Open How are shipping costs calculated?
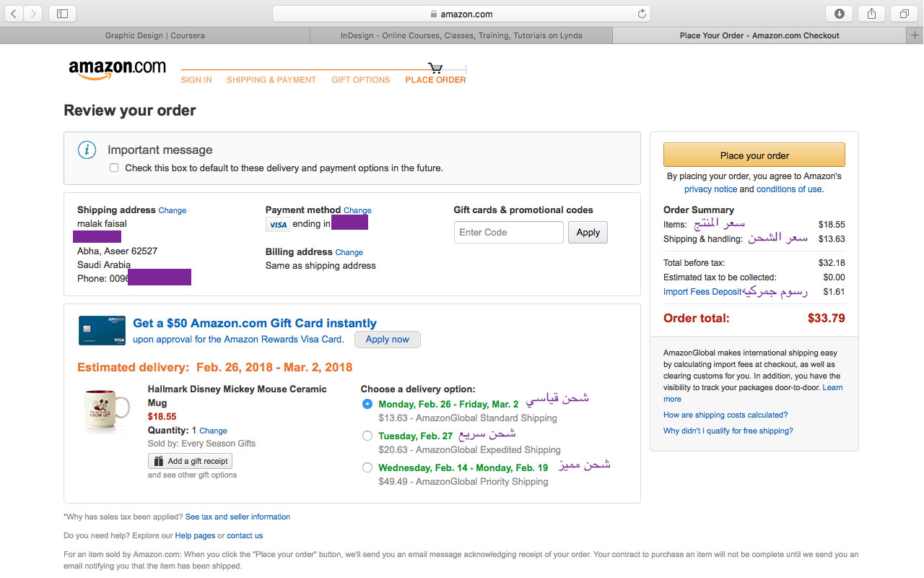Viewport: 924px width, 578px height. [725, 415]
